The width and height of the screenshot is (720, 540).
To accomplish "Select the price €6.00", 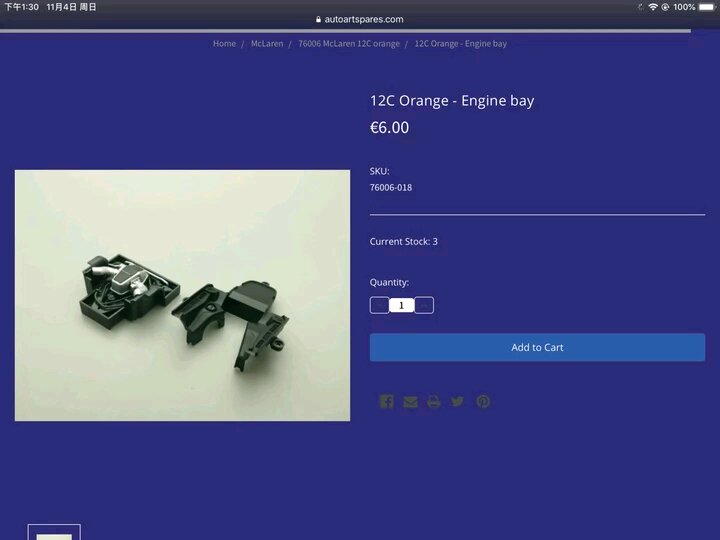I will point(389,128).
